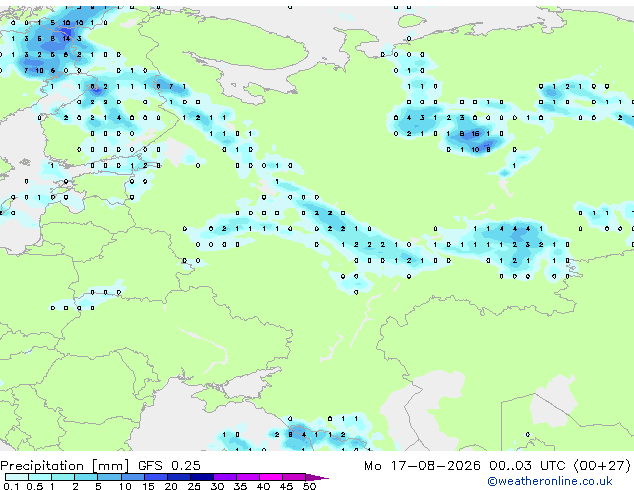Click the '25' legend scale label
This screenshot has width=634, height=490.
[194, 486]
